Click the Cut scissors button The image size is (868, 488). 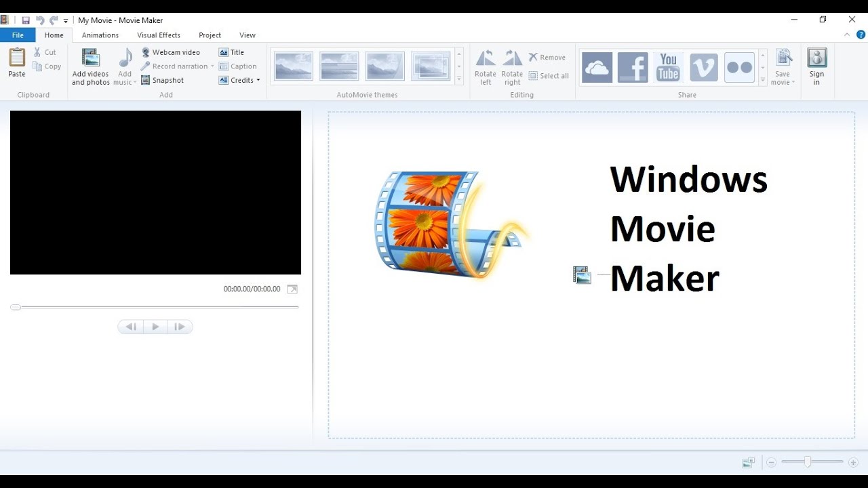[x=45, y=52]
